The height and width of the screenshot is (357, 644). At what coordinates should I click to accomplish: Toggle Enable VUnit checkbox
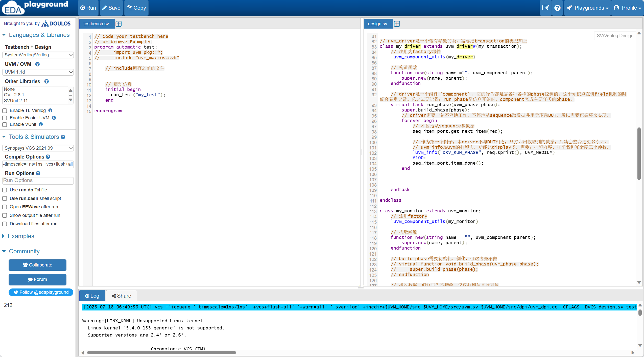click(5, 125)
